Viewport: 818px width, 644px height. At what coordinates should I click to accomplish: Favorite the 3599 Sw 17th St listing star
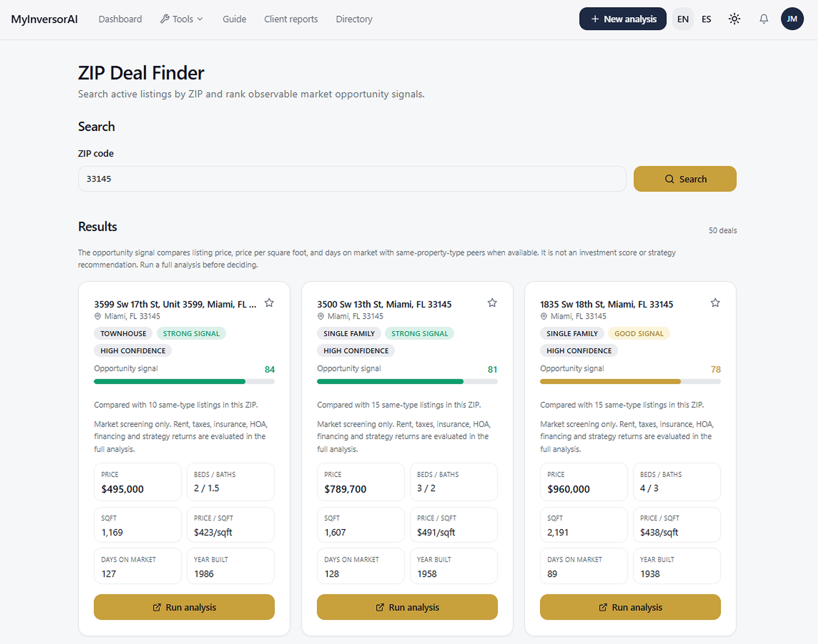click(269, 303)
